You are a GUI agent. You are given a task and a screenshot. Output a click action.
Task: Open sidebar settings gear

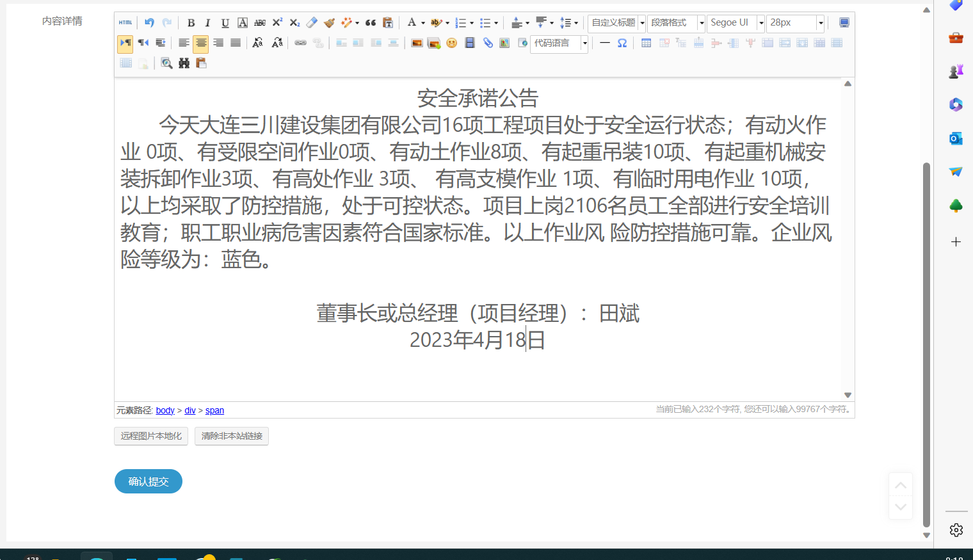coord(956,530)
